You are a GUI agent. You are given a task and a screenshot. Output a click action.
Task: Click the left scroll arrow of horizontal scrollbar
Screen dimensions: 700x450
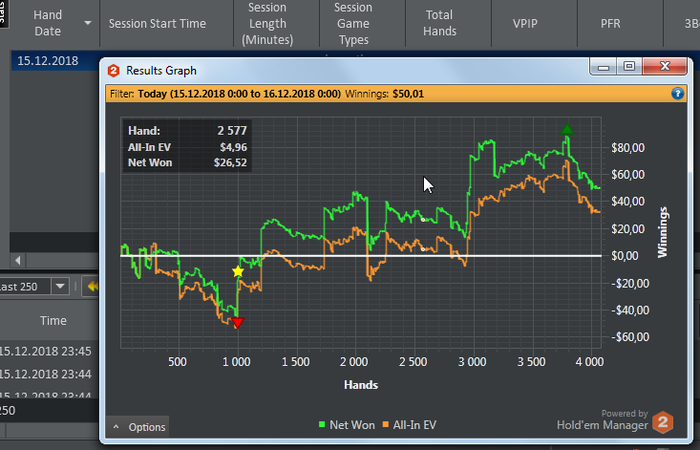coord(18,260)
